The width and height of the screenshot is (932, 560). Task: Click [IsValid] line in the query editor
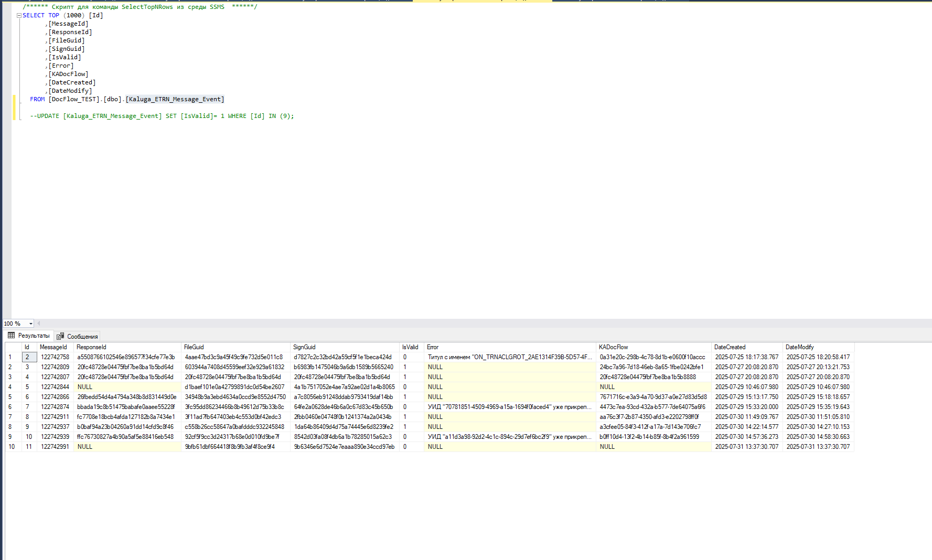65,57
